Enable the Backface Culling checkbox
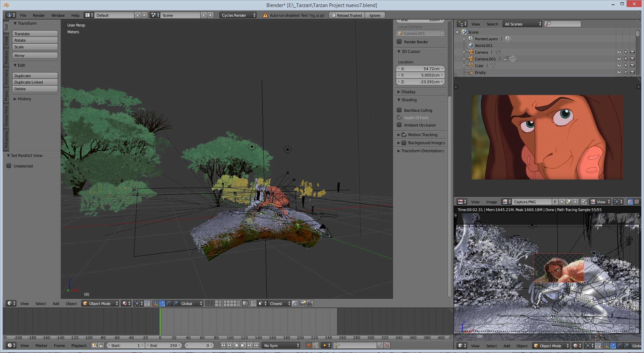Screen dimensions: 644x353 tap(399, 110)
